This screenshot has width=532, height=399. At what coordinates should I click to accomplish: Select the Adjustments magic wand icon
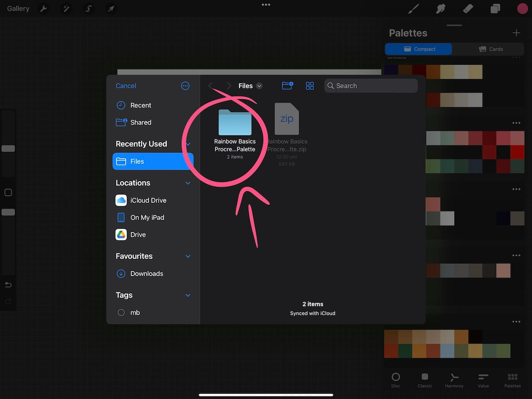click(66, 8)
